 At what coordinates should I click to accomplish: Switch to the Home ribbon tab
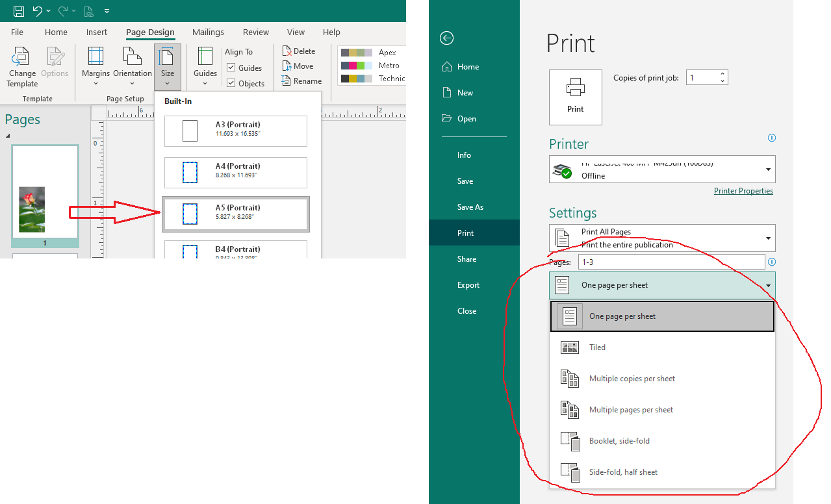[56, 32]
